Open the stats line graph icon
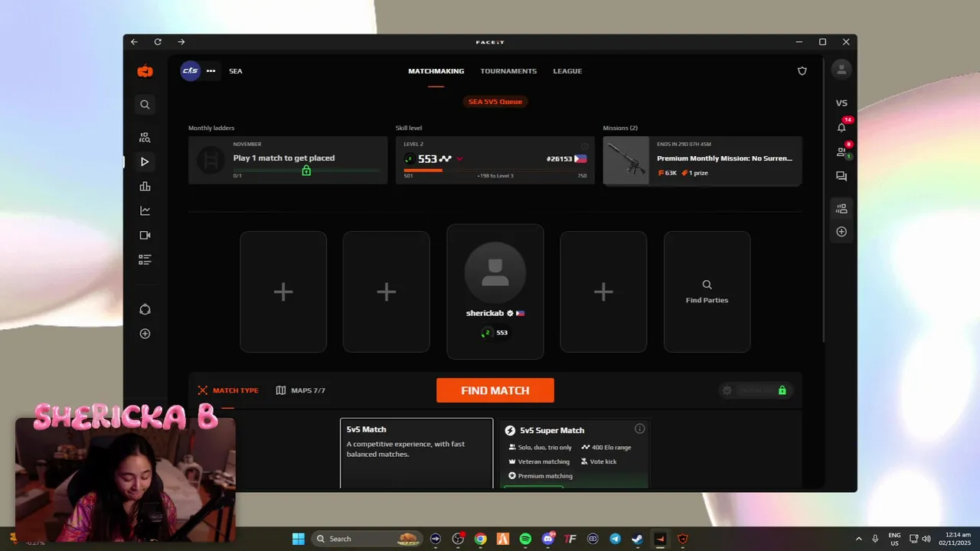 (145, 211)
